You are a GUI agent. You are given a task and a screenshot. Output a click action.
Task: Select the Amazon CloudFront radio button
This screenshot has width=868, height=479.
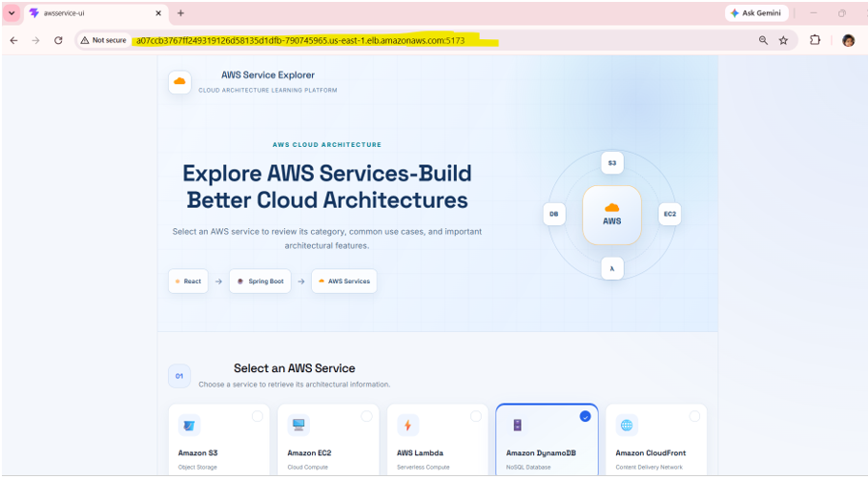[694, 416]
